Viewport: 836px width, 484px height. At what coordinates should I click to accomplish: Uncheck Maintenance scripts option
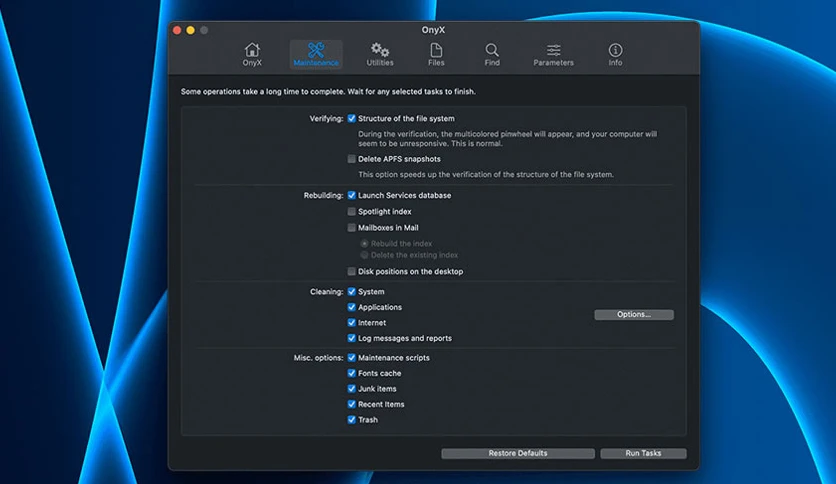click(351, 358)
